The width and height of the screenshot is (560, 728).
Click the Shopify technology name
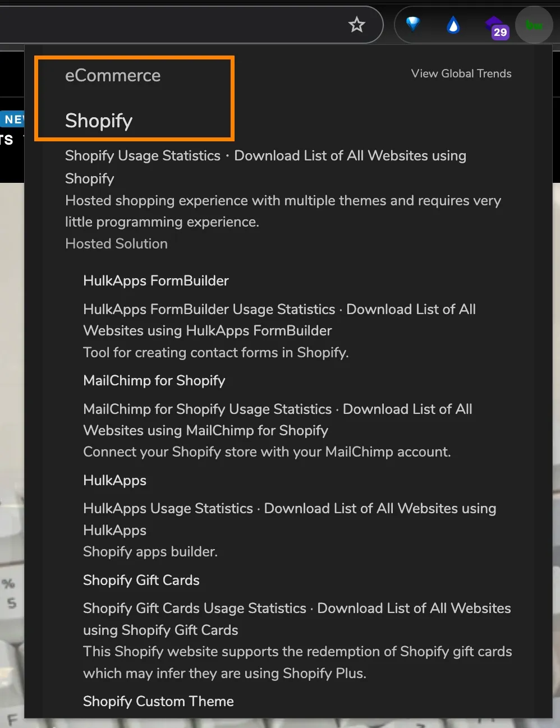click(99, 121)
